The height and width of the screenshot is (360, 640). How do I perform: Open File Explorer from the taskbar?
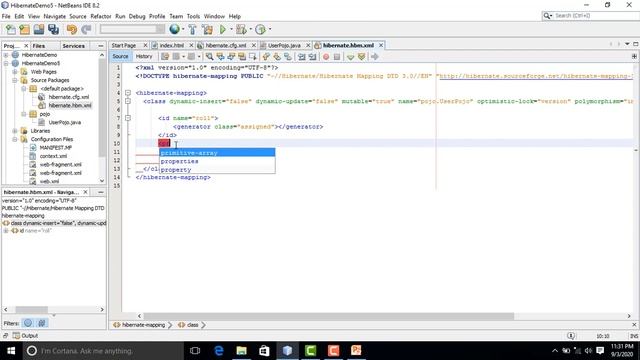tap(242, 351)
